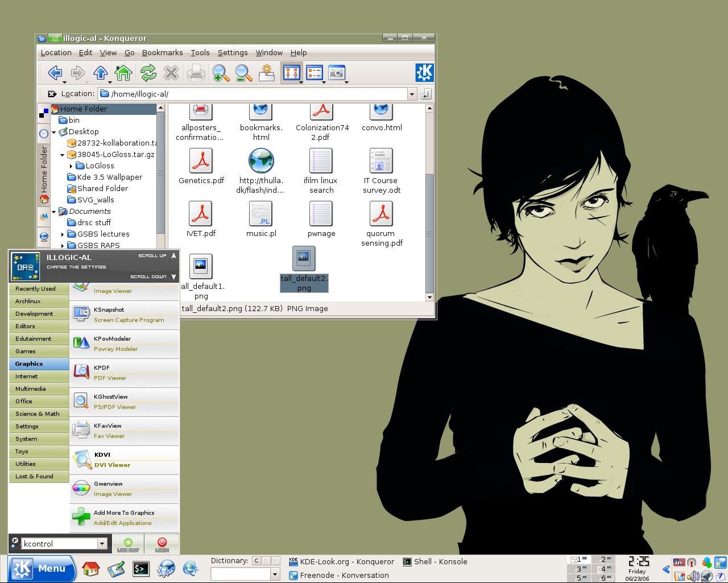Launch Gwenview Image Viewer

point(125,489)
